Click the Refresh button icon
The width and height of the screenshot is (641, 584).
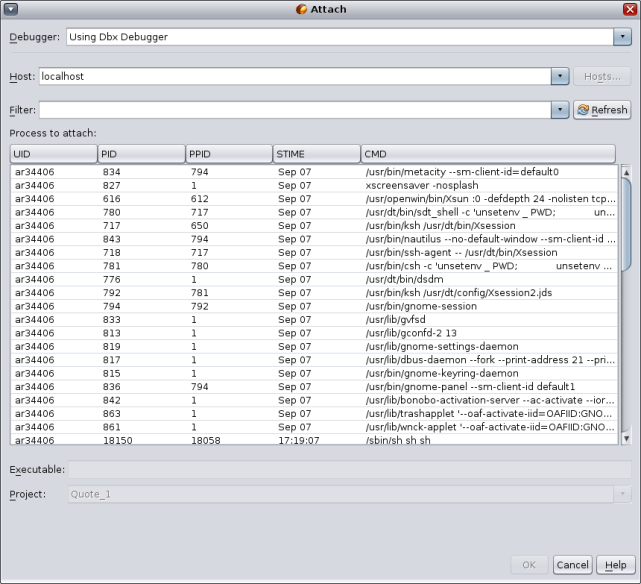pyautogui.click(x=583, y=110)
